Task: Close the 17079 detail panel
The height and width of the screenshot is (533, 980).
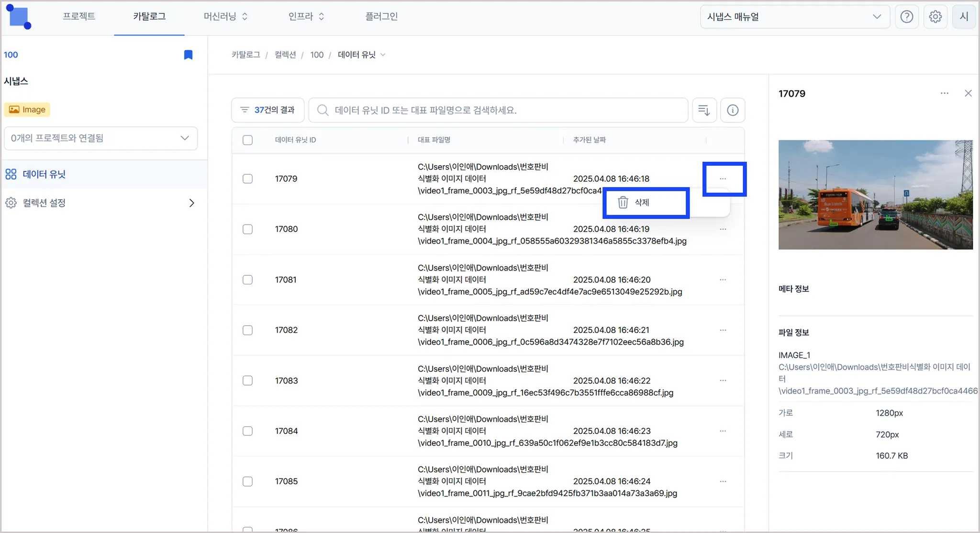Action: 968,93
